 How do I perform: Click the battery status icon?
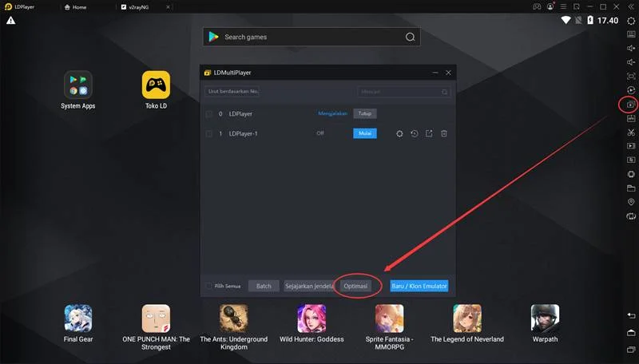coord(590,20)
